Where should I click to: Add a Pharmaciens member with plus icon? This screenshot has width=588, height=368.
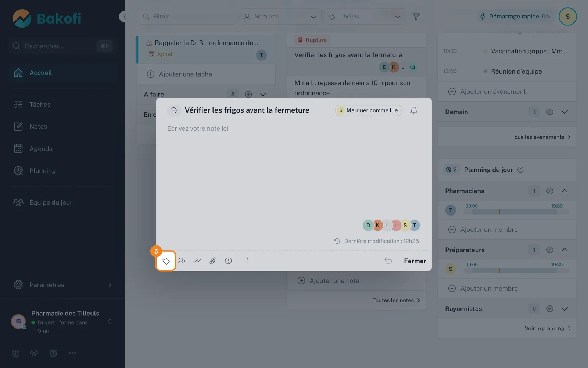point(550,191)
